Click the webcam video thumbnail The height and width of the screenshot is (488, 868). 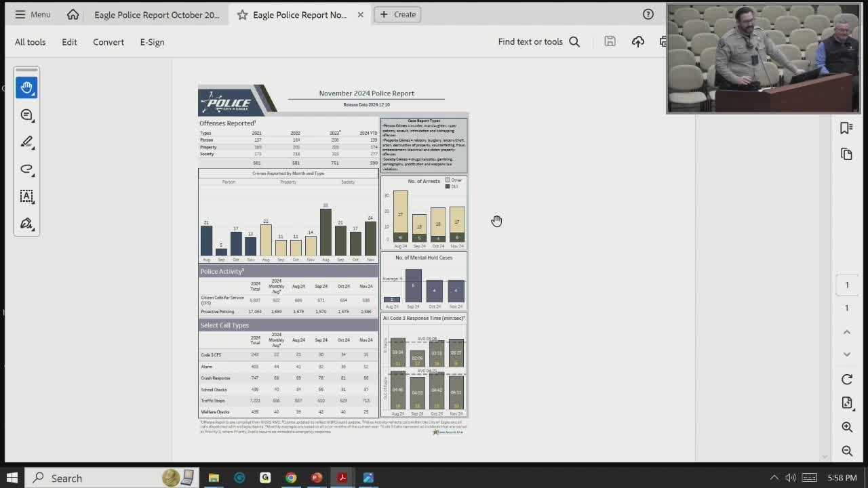pos(764,59)
